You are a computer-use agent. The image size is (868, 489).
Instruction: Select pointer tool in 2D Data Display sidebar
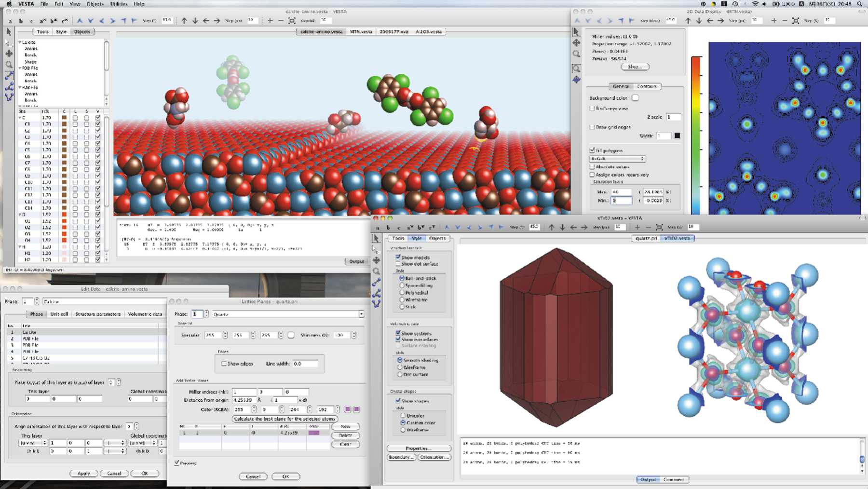point(576,32)
